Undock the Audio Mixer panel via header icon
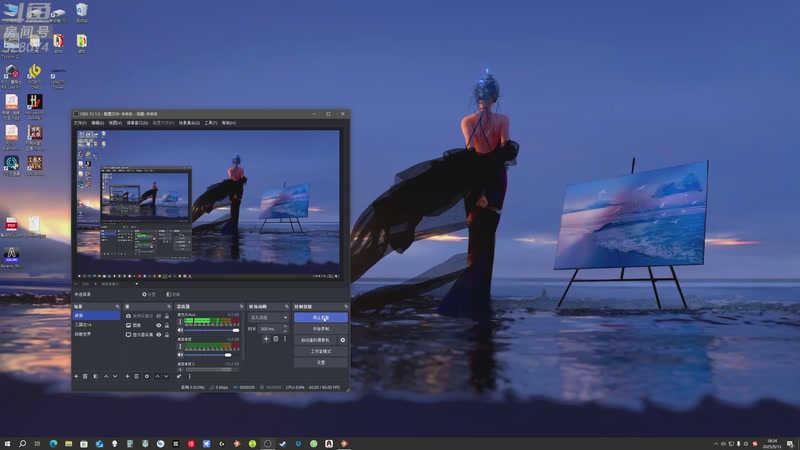The image size is (800, 450). coord(241,306)
